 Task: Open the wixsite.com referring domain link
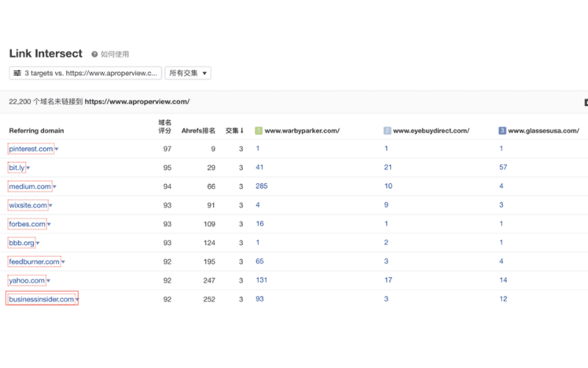[x=28, y=205]
